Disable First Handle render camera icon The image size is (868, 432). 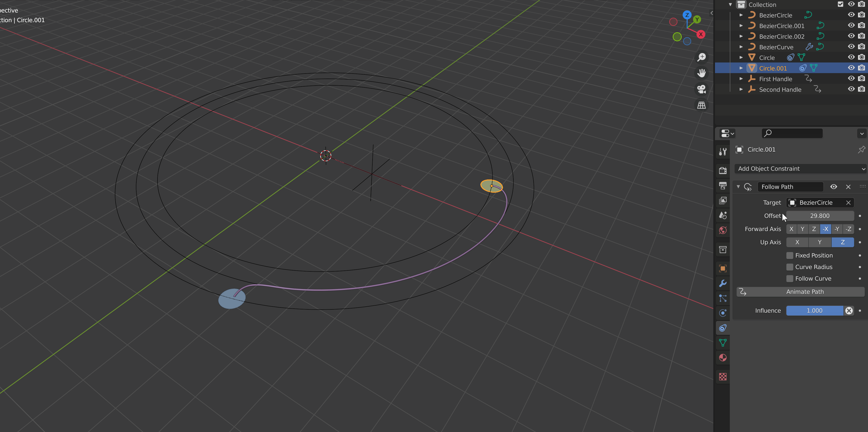pos(862,79)
